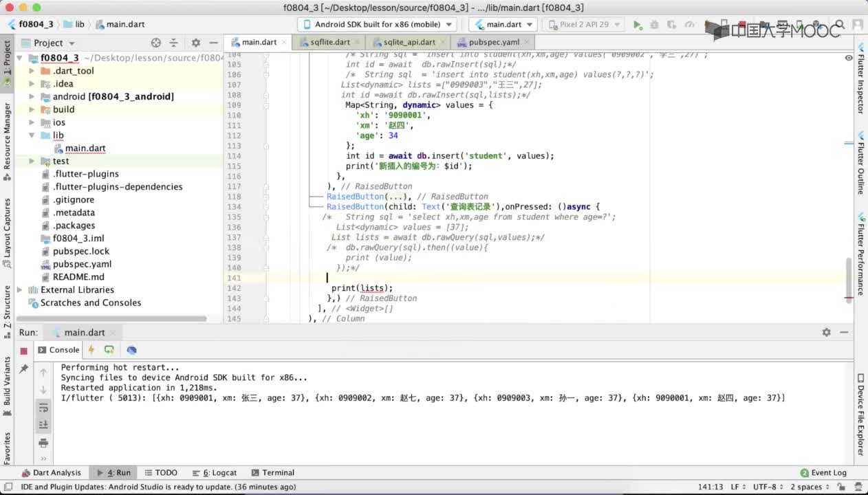Click the code analysis eye indicator
The height and width of the screenshot is (495, 868).
tap(849, 57)
